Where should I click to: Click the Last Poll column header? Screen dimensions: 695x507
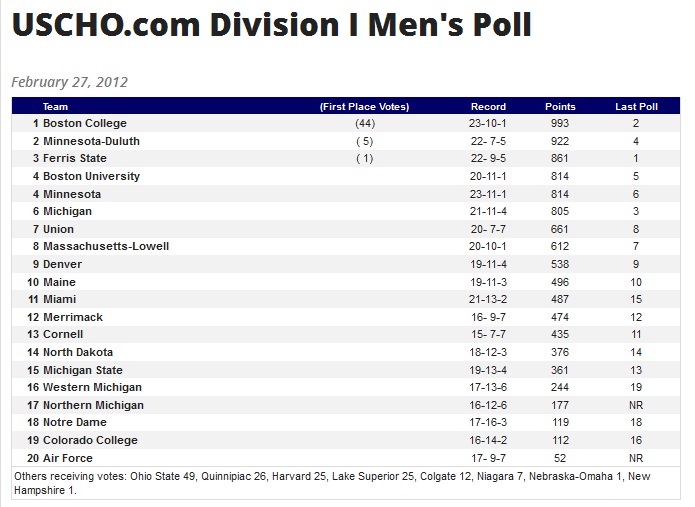pos(636,106)
